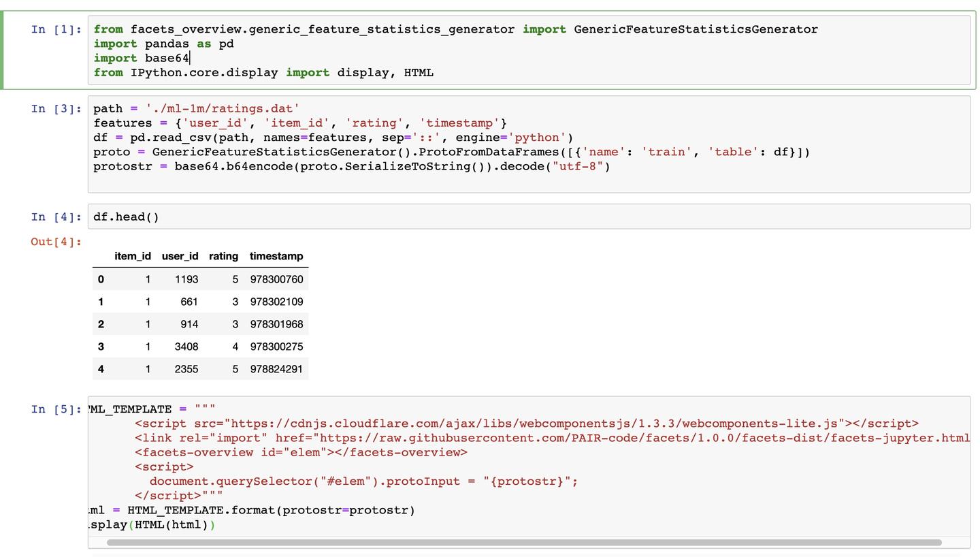This screenshot has width=980, height=557.
Task: Click the ProtoFromDataFrames code line
Action: click(452, 152)
